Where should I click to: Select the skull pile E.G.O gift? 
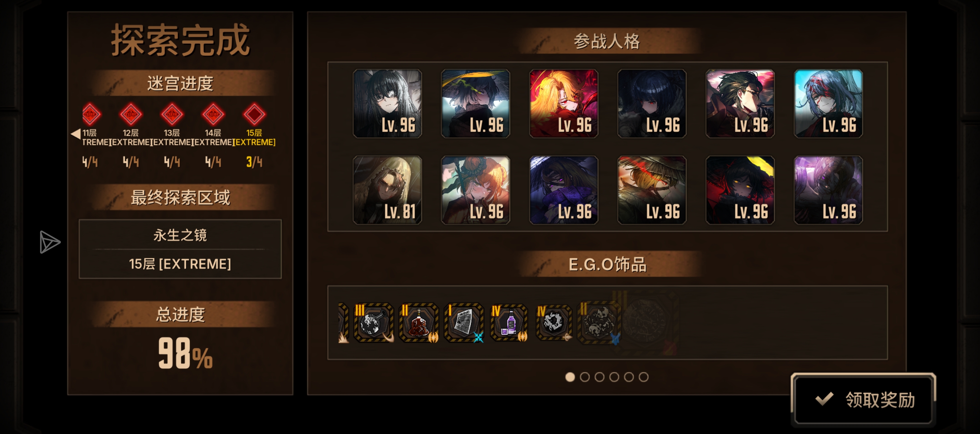(599, 322)
